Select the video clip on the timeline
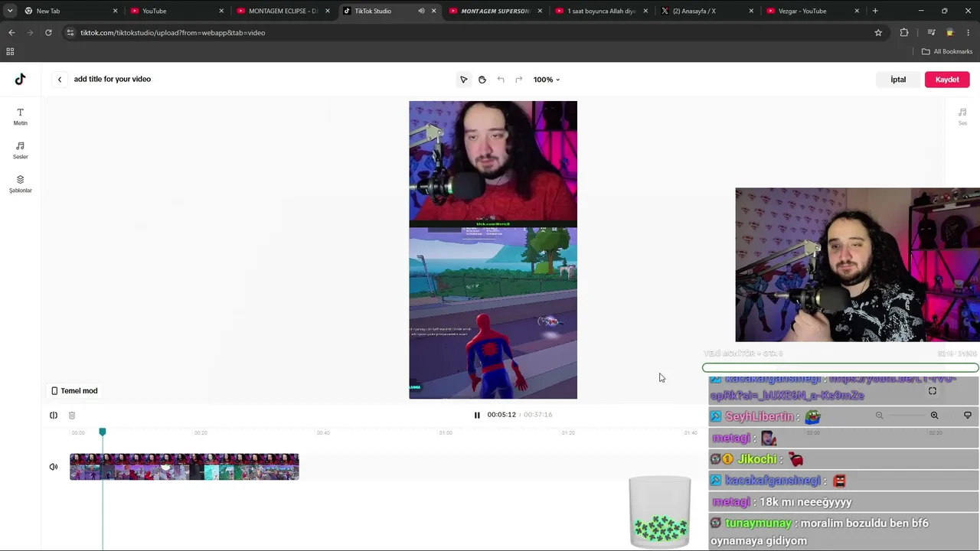980x551 pixels. [185, 467]
